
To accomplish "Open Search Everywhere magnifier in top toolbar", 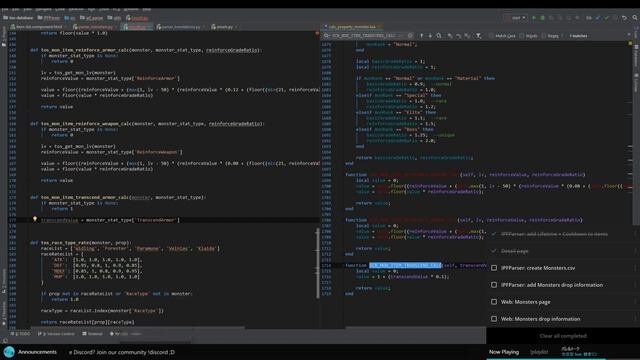I will pyautogui.click(x=635, y=18).
